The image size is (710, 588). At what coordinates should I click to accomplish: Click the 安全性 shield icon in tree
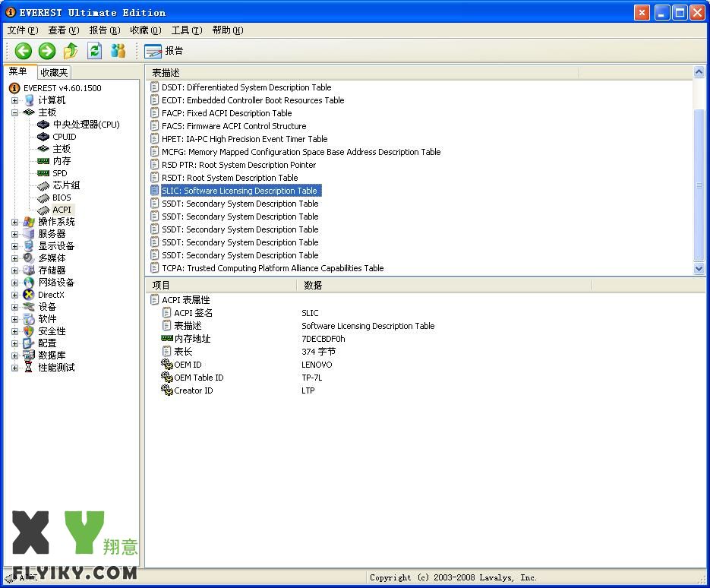(29, 331)
